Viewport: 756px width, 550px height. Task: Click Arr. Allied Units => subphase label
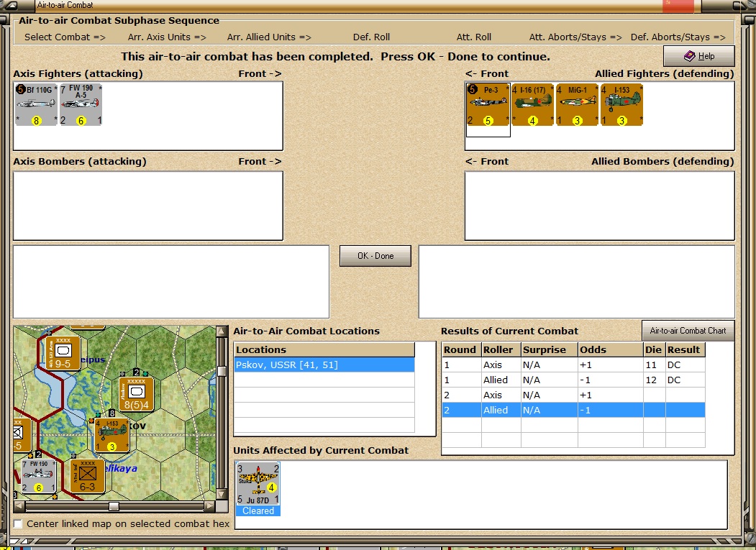269,37
